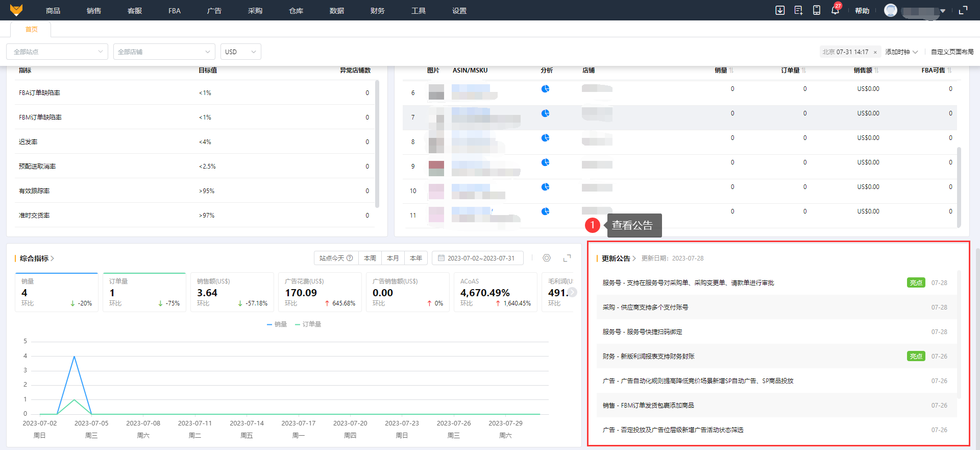Click 自定义页面布局 link
The width and height of the screenshot is (980, 450).
(x=952, y=52)
